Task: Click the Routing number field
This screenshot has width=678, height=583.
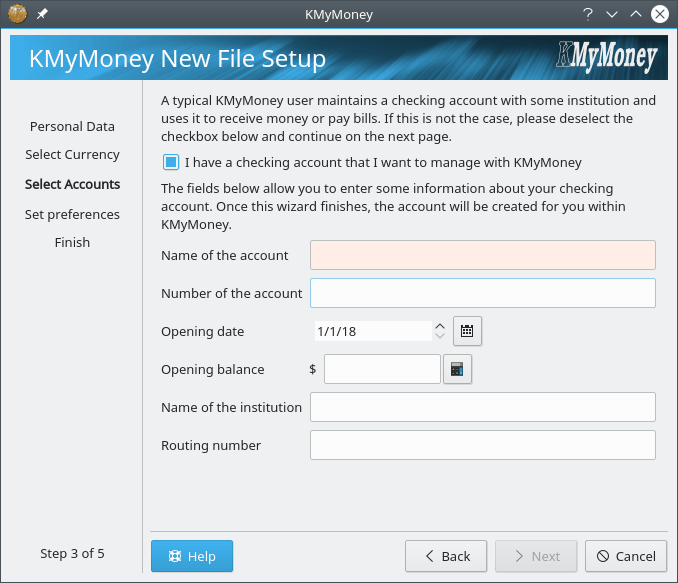Action: (x=482, y=445)
